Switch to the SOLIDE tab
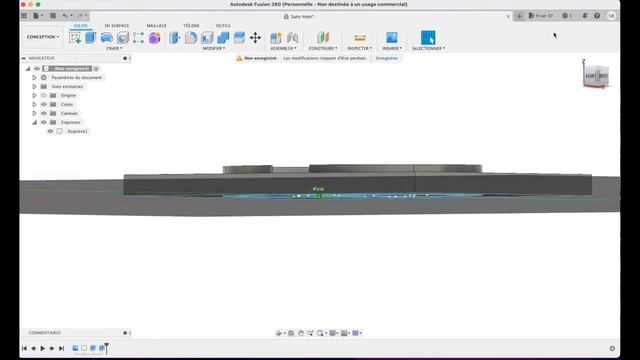 80,26
